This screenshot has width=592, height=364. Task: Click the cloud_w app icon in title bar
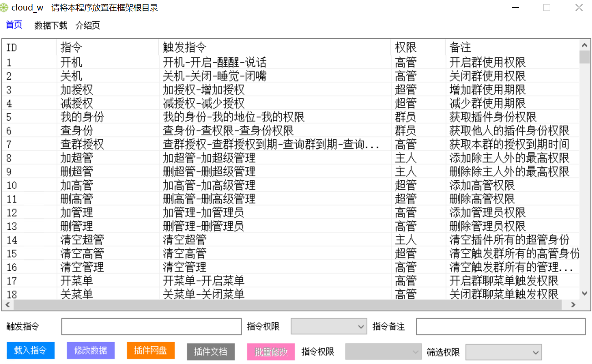(5, 8)
